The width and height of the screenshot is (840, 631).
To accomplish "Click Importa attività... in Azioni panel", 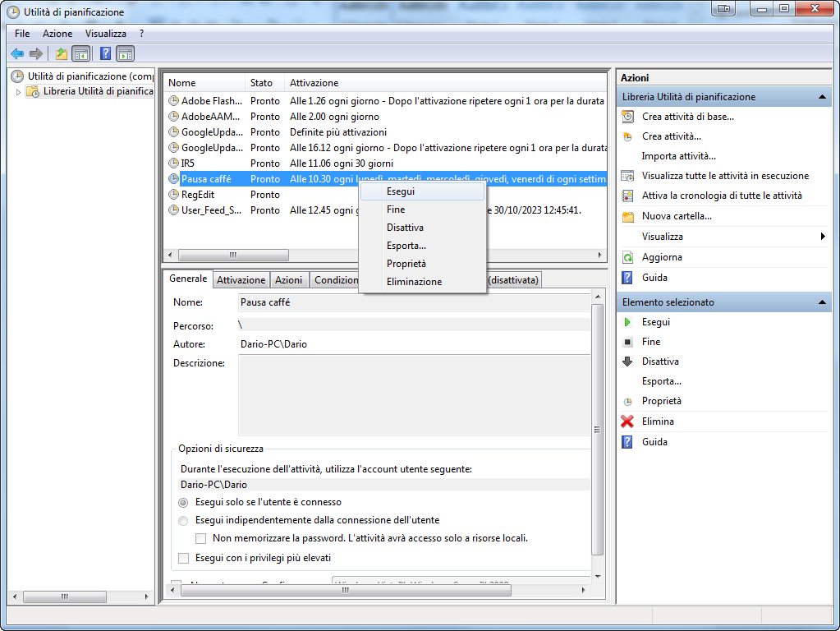I will (678, 156).
